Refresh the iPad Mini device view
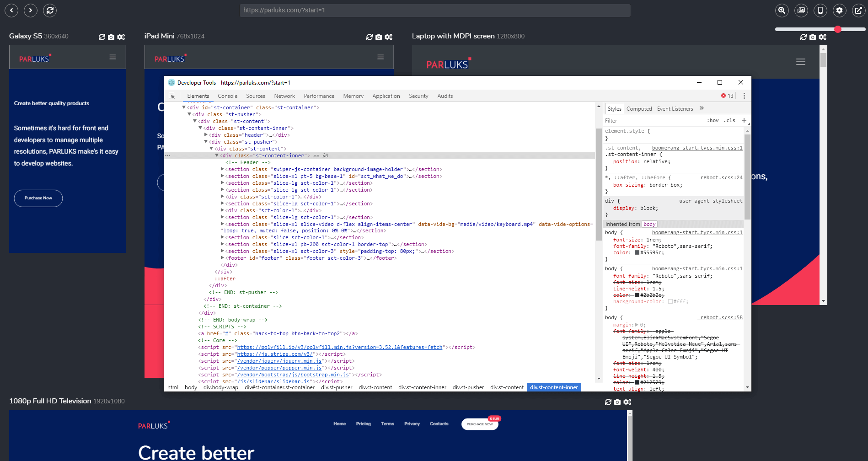This screenshot has width=868, height=461. point(370,37)
